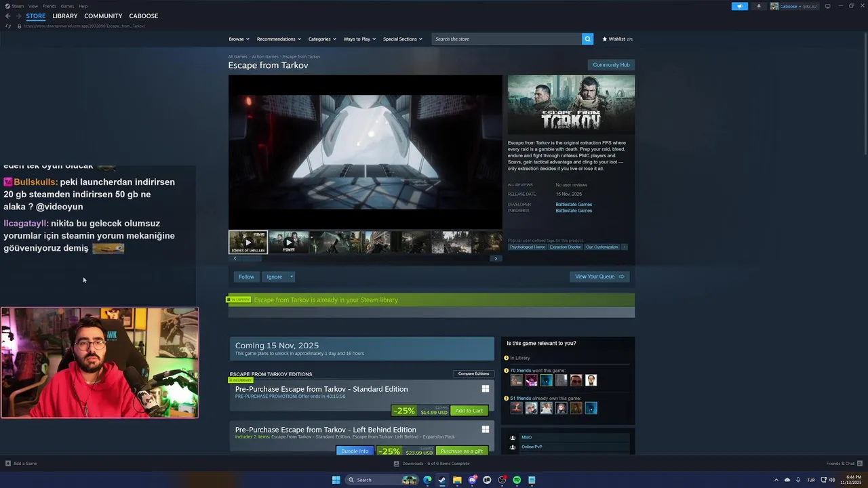Click the Caboose profile avatar
The width and height of the screenshot is (868, 488).
coord(774,6)
